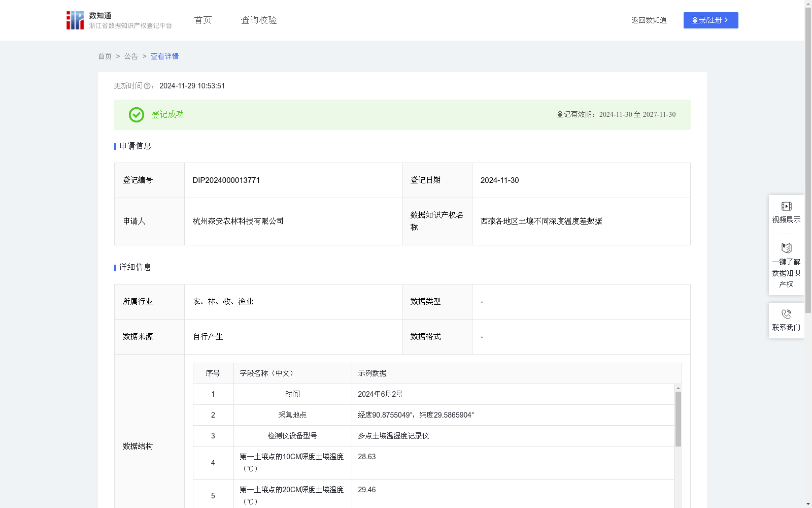Click 查看详情 in the breadcrumb
The width and height of the screenshot is (812, 508).
click(x=164, y=56)
